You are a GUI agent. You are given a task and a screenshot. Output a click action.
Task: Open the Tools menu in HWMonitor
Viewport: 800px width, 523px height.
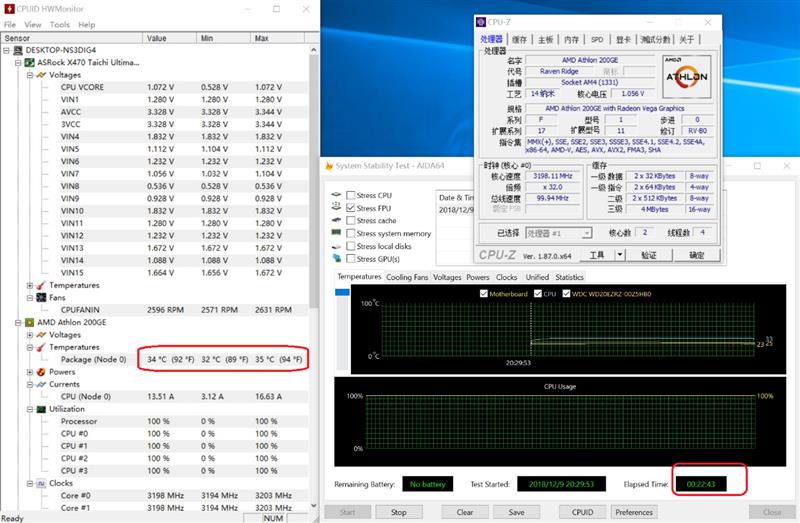click(x=60, y=24)
